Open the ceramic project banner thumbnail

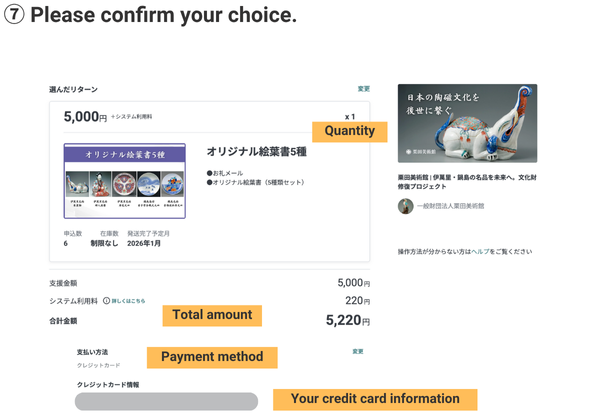click(467, 123)
